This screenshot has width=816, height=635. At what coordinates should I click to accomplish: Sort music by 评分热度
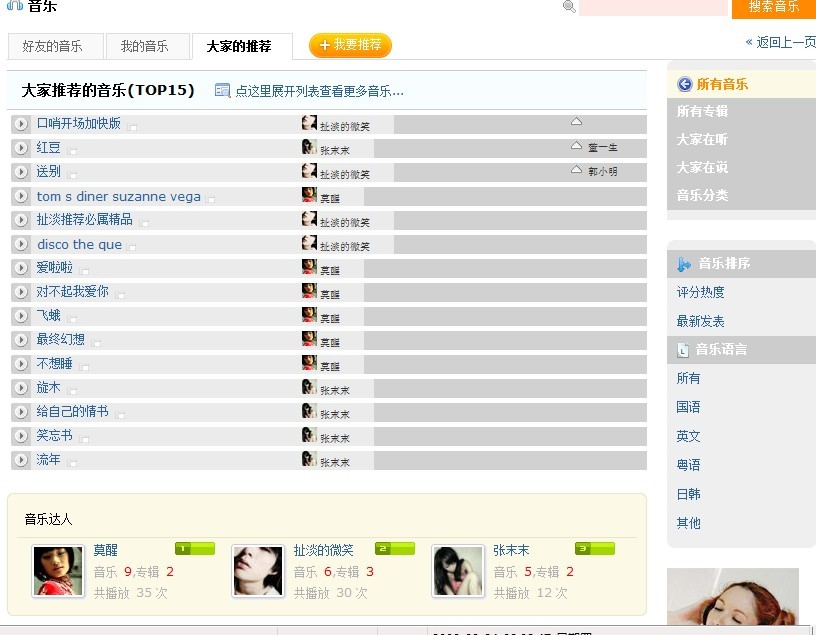tap(700, 293)
